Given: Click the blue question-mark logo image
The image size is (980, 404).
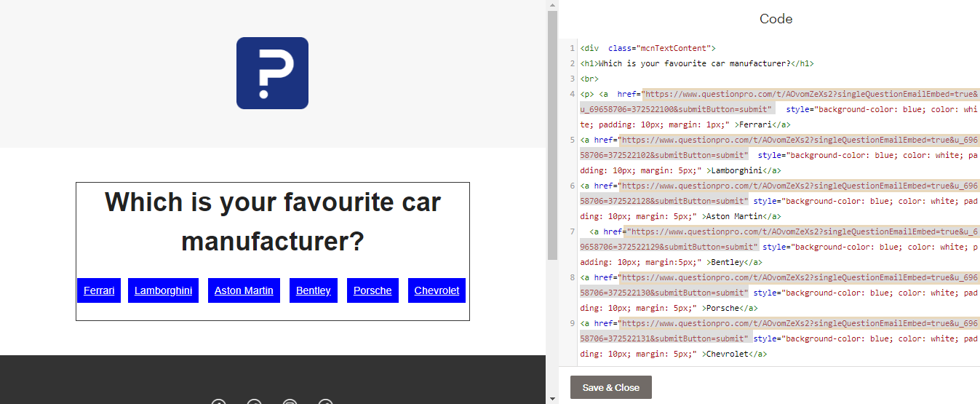Looking at the screenshot, I should click(x=272, y=73).
